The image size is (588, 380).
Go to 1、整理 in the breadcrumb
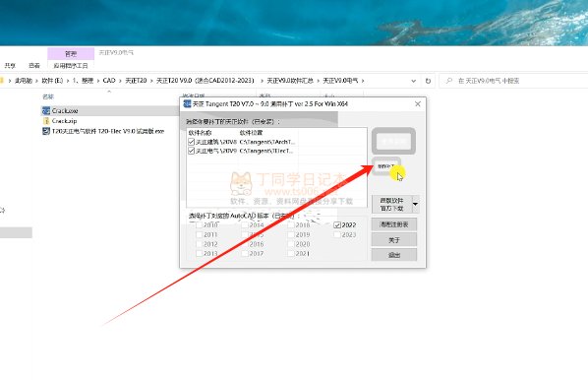pos(83,81)
